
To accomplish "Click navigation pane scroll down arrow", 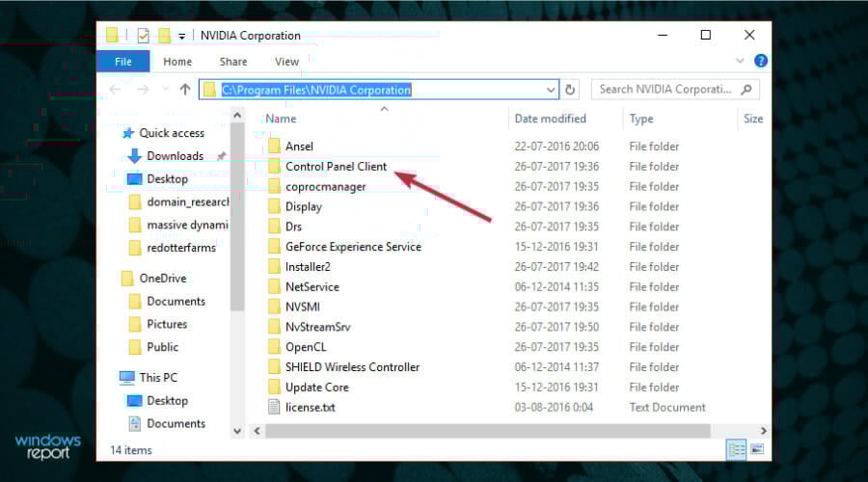I will coord(237,431).
